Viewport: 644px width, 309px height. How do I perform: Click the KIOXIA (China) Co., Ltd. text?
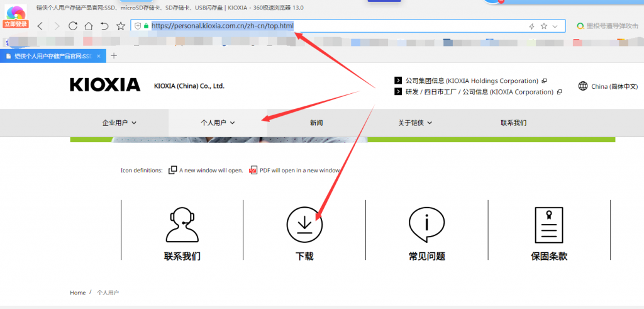[x=189, y=86]
